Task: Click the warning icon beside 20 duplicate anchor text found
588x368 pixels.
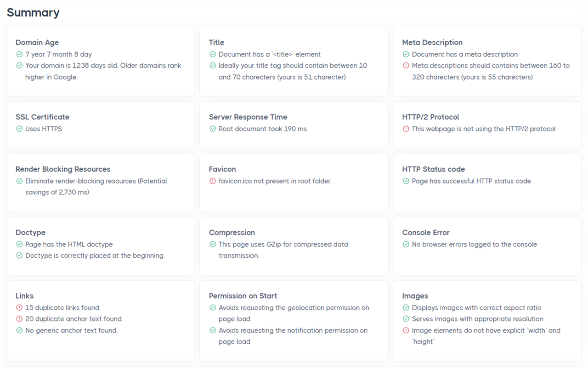Action: [19, 319]
